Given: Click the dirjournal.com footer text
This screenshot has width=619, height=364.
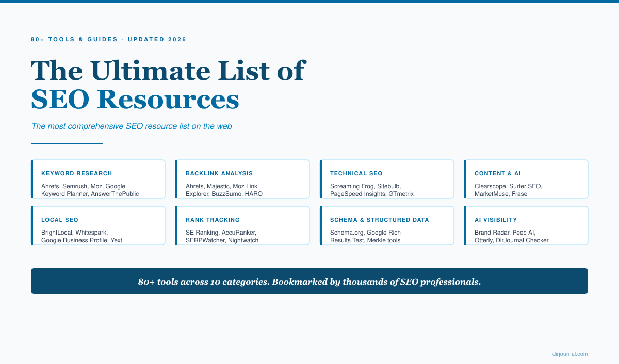Looking at the screenshot, I should coord(570,354).
